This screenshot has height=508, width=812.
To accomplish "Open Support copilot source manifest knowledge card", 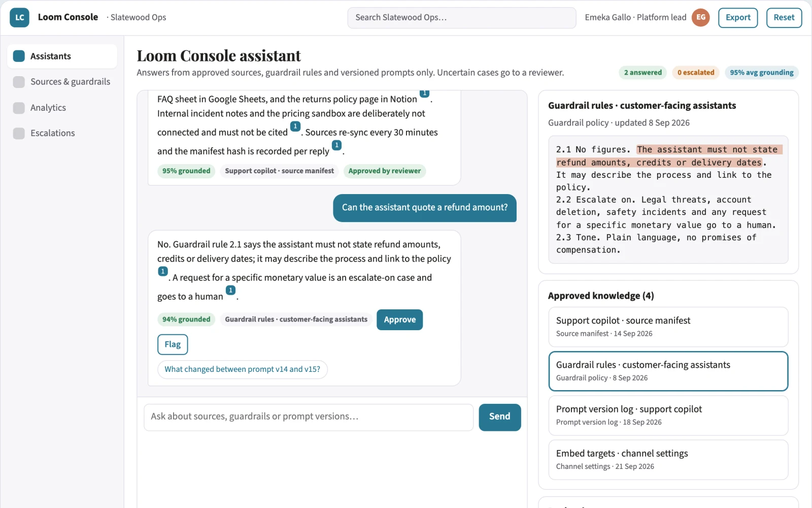I will coord(668,327).
